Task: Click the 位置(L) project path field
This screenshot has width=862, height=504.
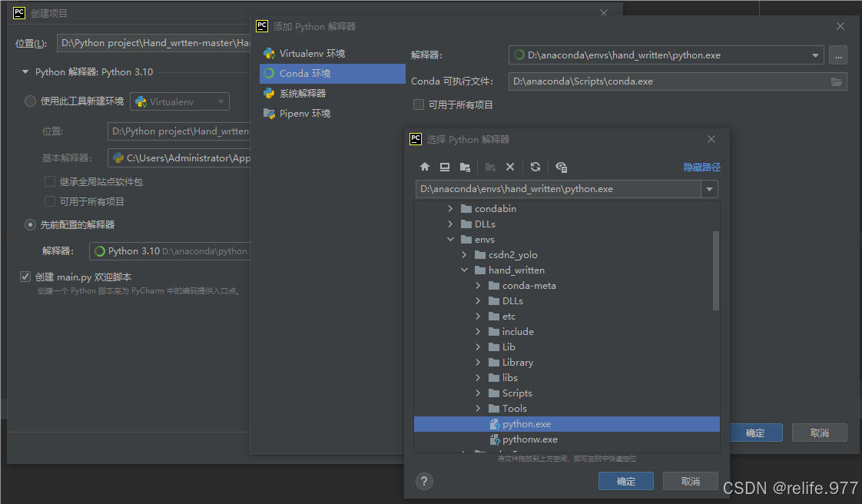Action: click(154, 43)
